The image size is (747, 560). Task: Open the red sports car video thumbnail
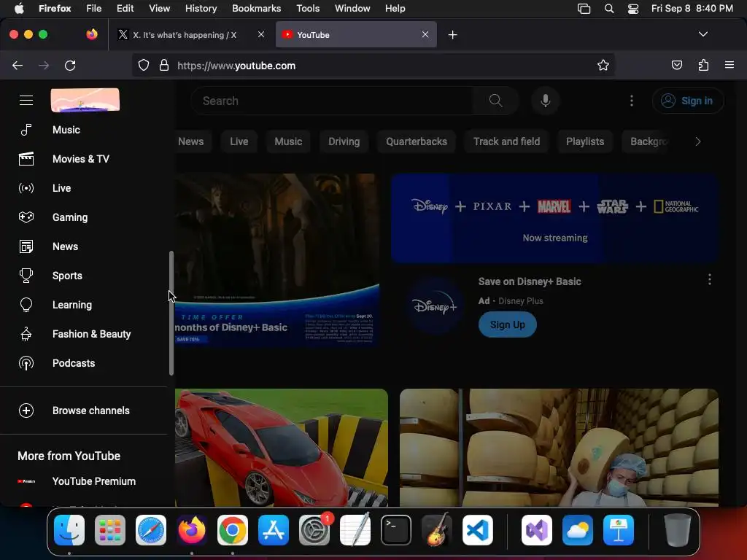[281, 448]
